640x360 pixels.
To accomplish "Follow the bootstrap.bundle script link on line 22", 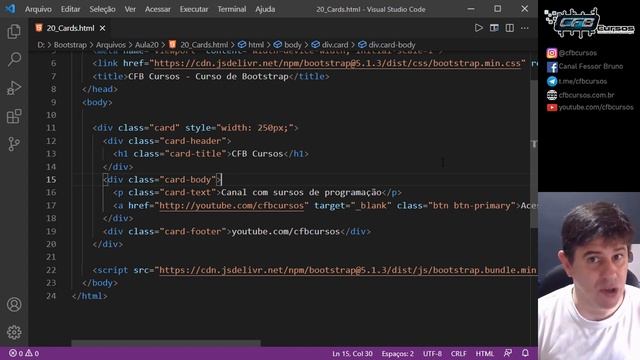I will pos(348,270).
